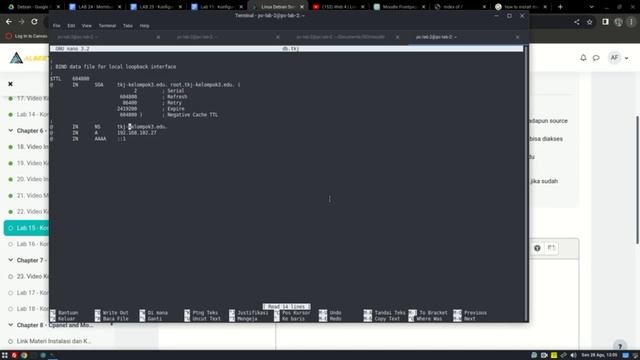Click the volume speaker tray icon
Screen dimensions: 640x360
pyautogui.click(x=573, y=356)
